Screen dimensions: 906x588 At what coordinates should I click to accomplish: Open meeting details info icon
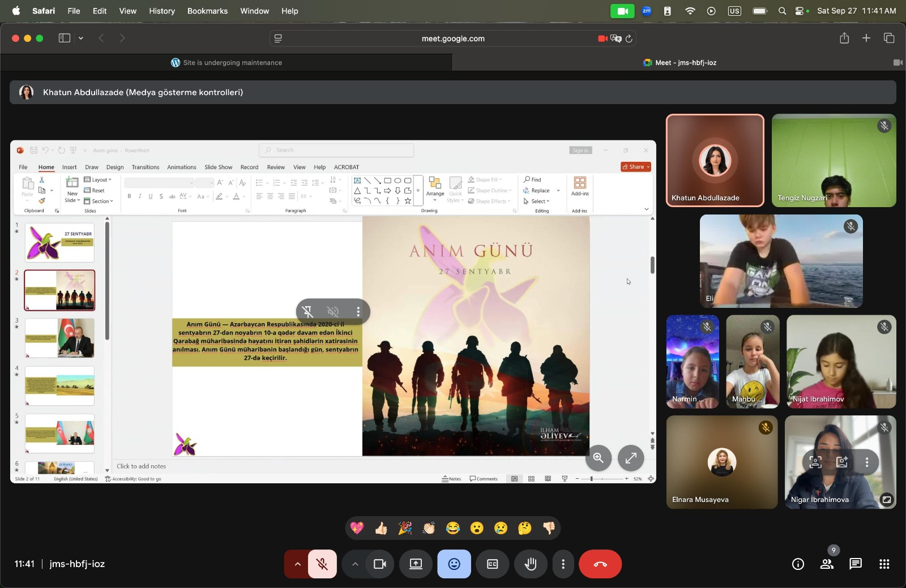tap(798, 564)
